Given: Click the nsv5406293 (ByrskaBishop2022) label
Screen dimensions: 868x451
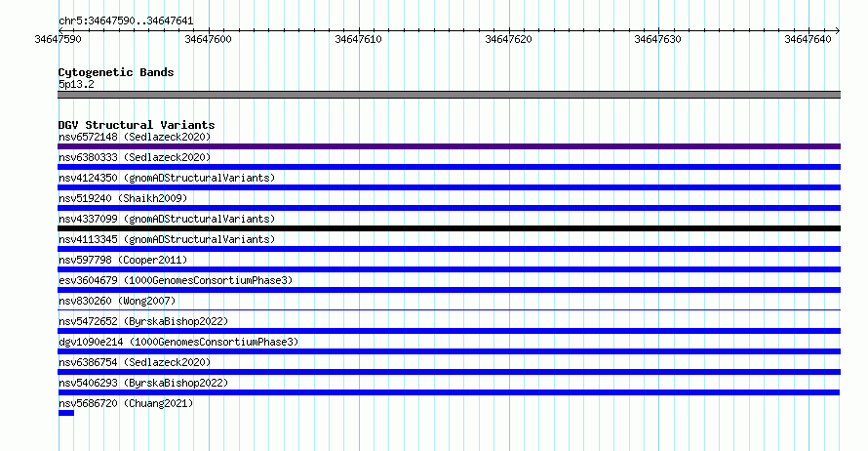Looking at the screenshot, I should tap(143, 383).
